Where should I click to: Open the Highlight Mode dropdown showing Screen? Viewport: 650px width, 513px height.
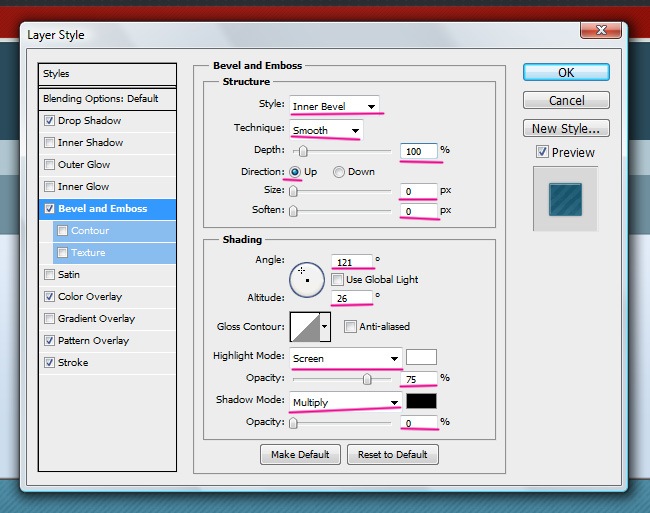pos(345,358)
